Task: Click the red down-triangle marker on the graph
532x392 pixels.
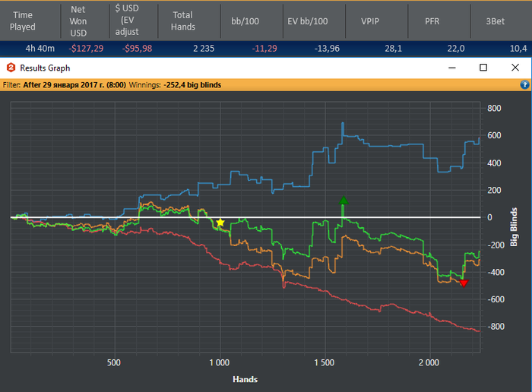Action: (464, 283)
